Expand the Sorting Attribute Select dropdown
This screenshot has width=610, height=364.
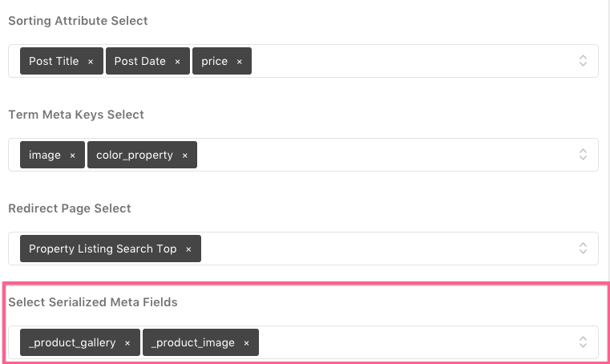click(584, 61)
